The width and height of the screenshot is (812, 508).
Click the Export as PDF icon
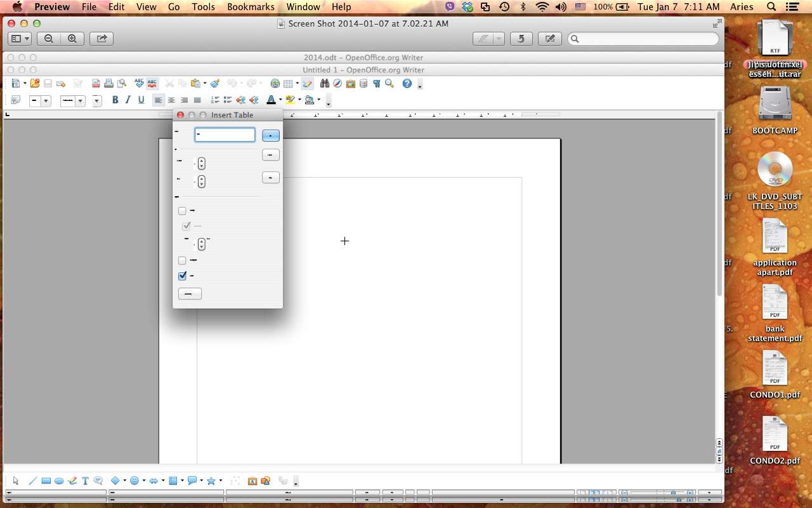point(96,83)
